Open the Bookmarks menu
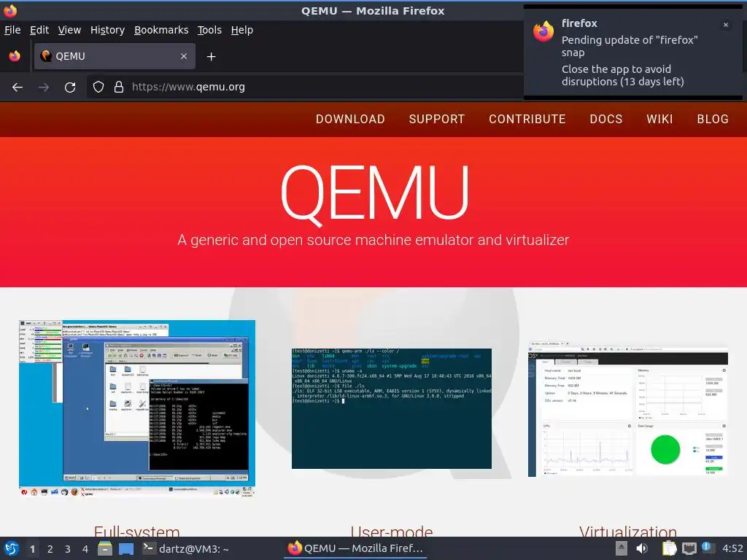Screen dimensions: 747x560 [161, 30]
